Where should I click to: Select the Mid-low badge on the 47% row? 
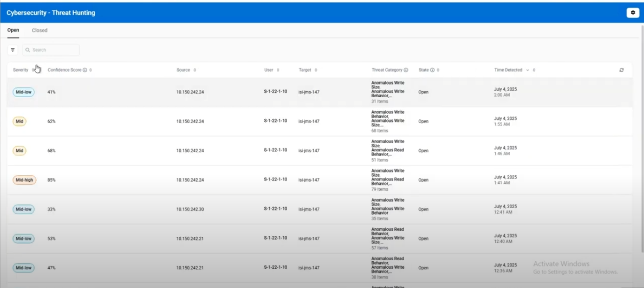[x=23, y=268]
